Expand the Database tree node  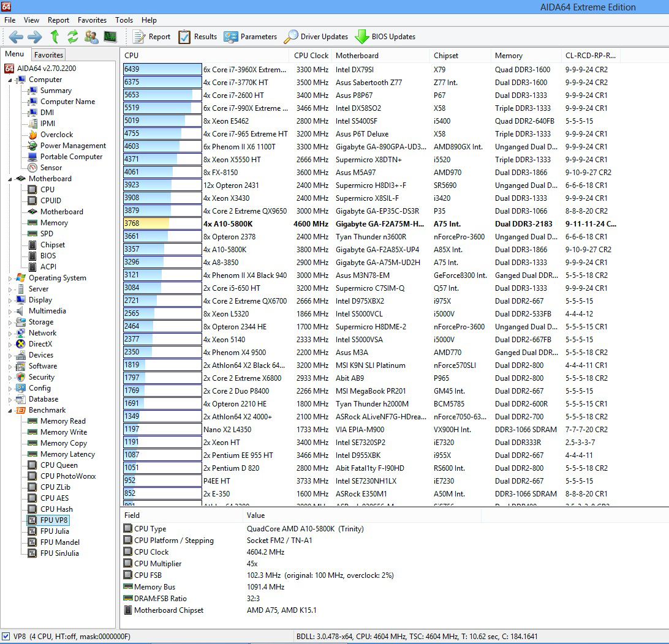pyautogui.click(x=10, y=400)
